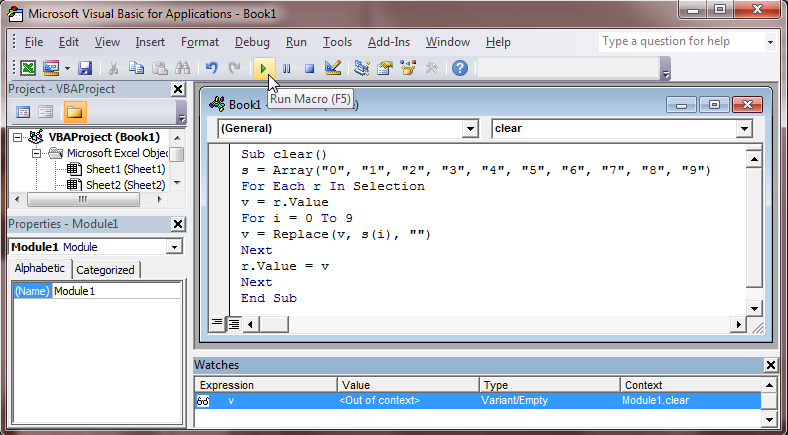
Task: Open the Object Browser icon
Action: (x=408, y=68)
